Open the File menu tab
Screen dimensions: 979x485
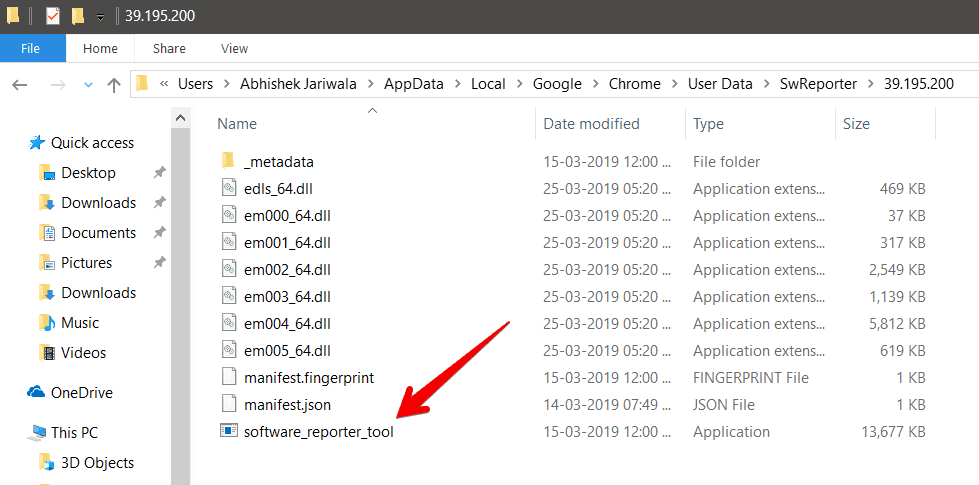click(x=30, y=48)
